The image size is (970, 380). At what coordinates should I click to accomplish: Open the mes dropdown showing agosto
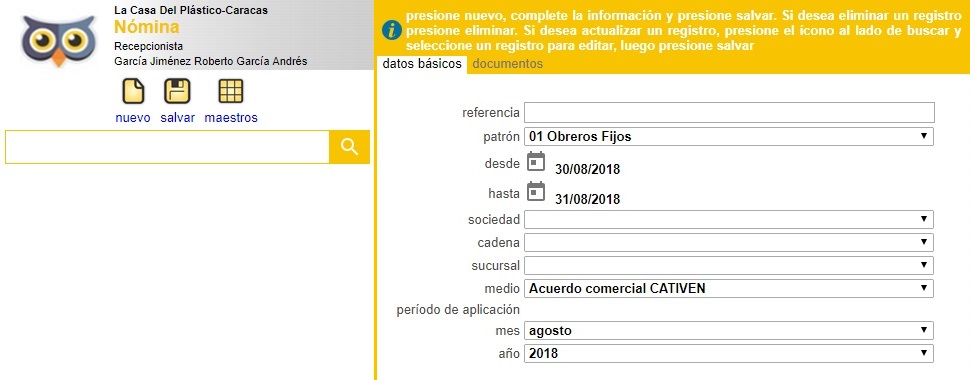point(729,330)
